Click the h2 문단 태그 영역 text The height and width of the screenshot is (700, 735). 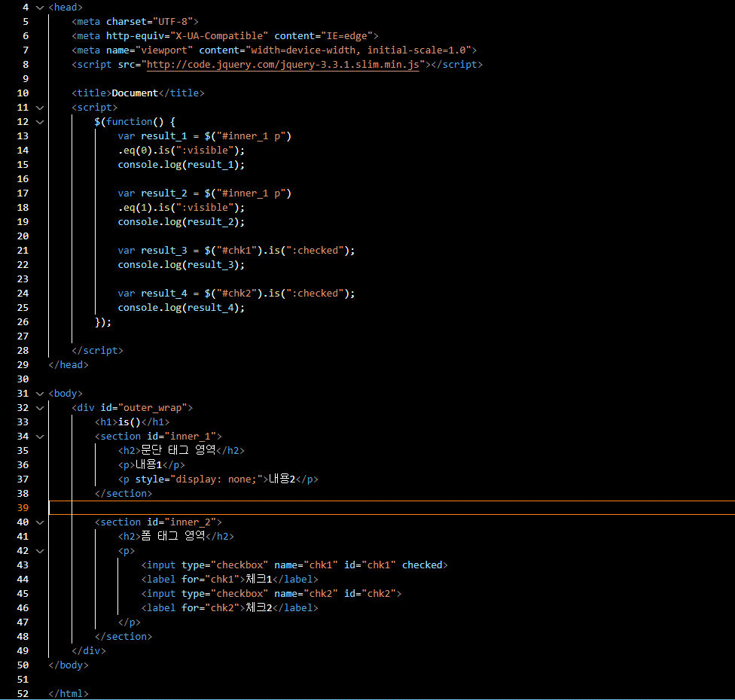[x=178, y=450]
